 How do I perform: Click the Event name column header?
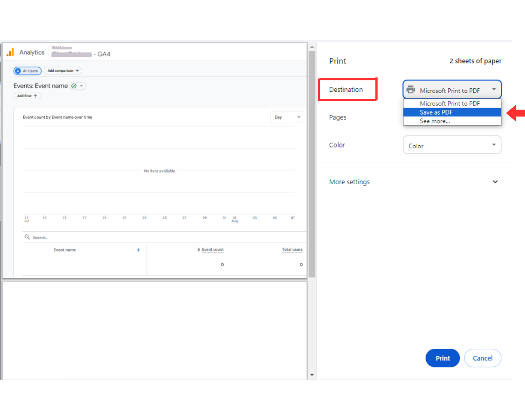[x=65, y=250]
